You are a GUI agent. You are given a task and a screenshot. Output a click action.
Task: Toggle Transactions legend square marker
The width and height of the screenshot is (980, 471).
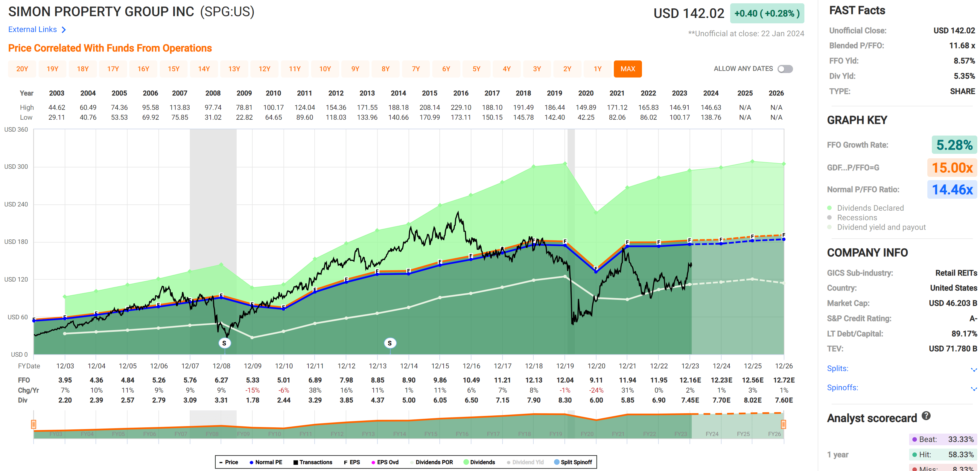click(x=296, y=462)
